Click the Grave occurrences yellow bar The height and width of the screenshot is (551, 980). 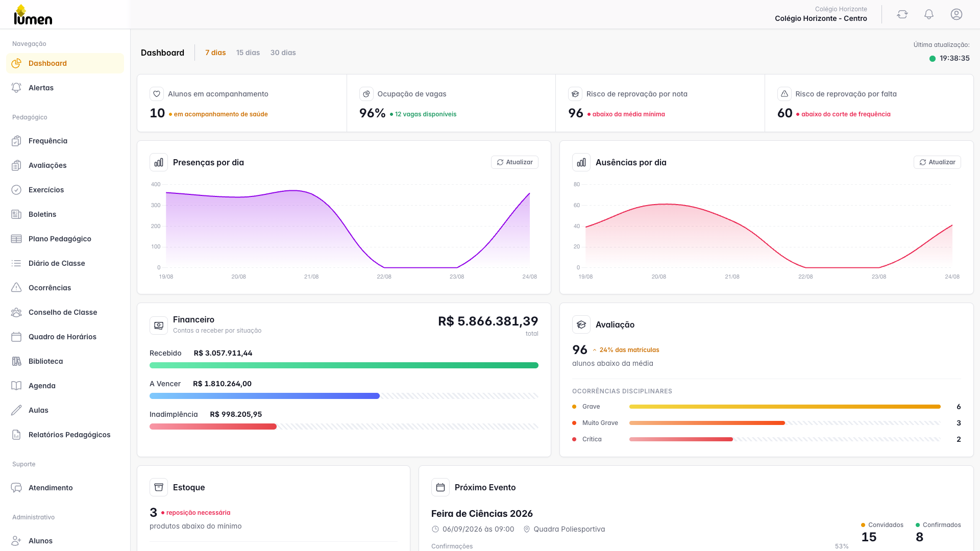click(x=785, y=407)
